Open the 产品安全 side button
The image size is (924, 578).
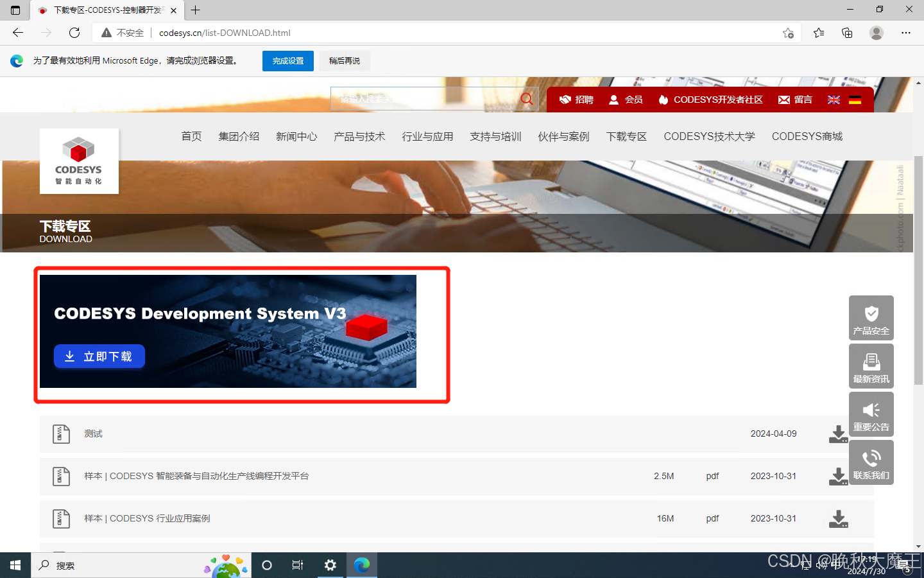(x=871, y=318)
